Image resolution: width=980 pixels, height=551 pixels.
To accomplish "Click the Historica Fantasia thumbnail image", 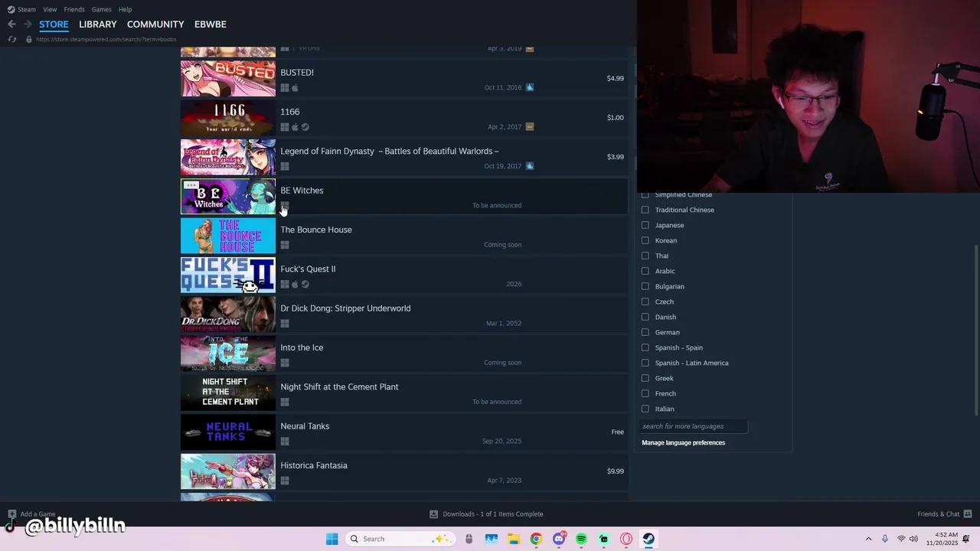I will 228,471.
